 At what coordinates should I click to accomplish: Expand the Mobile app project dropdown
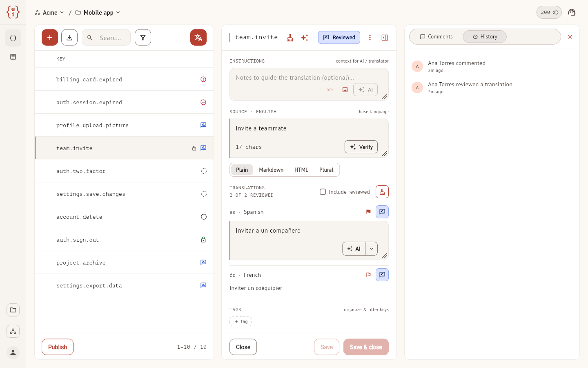click(98, 13)
